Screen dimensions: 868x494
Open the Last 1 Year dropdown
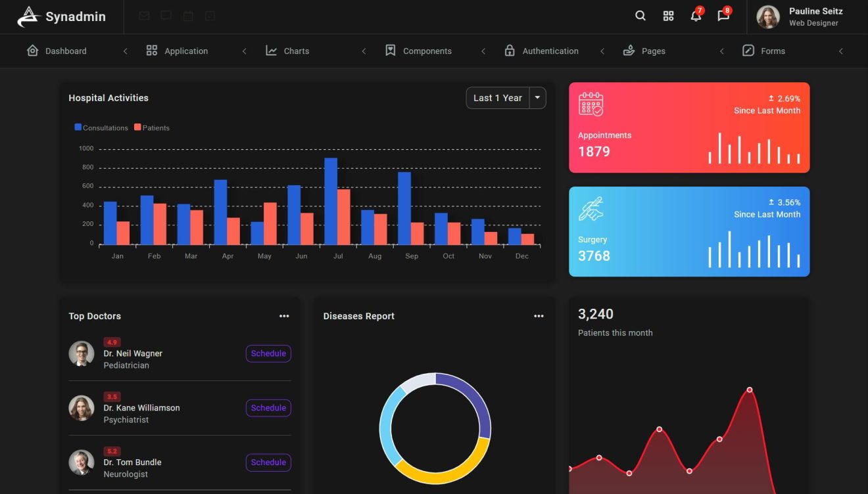pyautogui.click(x=497, y=97)
